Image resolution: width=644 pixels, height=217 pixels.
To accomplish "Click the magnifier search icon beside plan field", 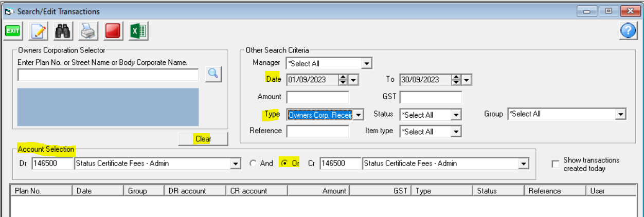I will (x=213, y=74).
